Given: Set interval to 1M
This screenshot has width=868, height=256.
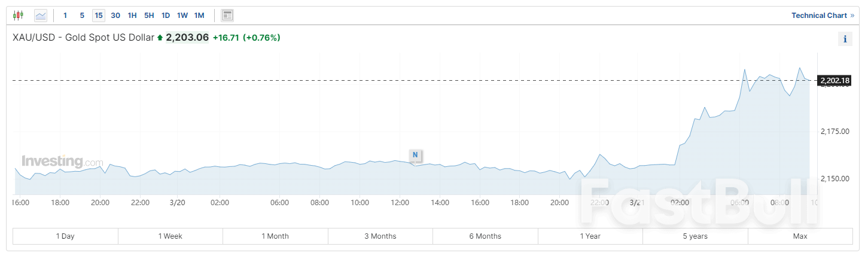Looking at the screenshot, I should (x=199, y=15).
